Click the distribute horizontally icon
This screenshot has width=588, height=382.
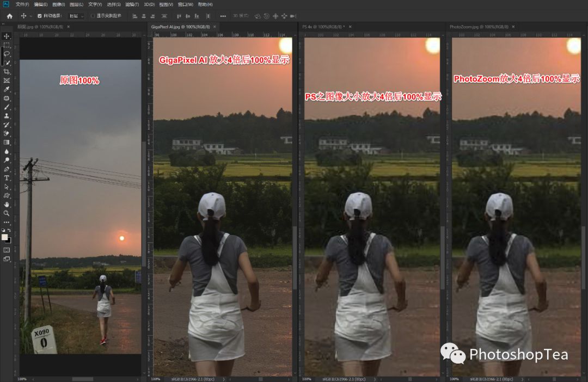pyautogui.click(x=208, y=16)
